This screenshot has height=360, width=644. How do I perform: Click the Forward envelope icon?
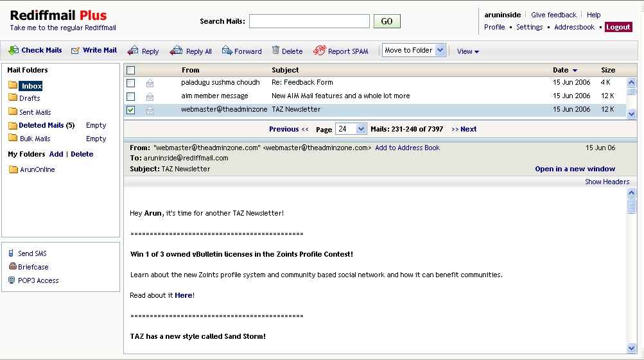pos(227,50)
